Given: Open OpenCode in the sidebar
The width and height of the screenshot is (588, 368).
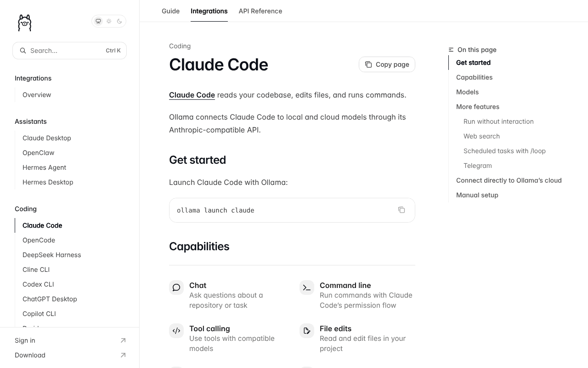Looking at the screenshot, I should 39,240.
